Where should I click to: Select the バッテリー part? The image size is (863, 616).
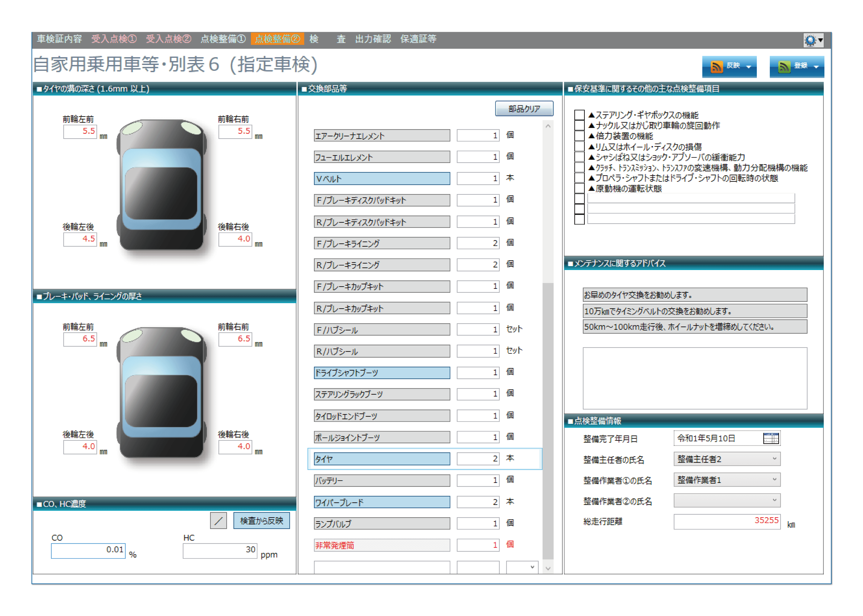click(382, 480)
